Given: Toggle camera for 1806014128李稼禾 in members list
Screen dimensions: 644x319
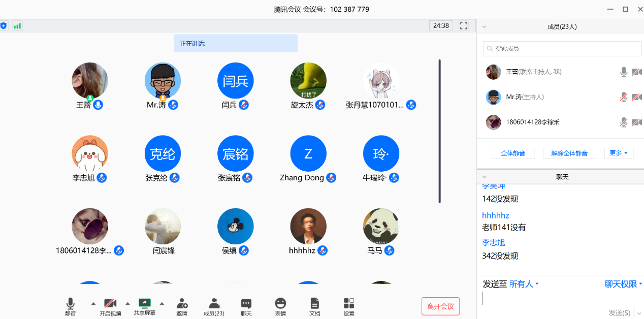Looking at the screenshot, I should (636, 122).
